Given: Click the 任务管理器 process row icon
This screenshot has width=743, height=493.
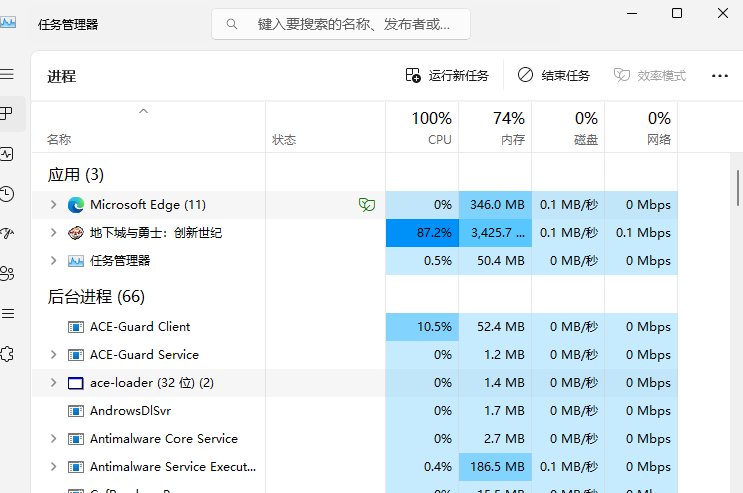Looking at the screenshot, I should coord(76,261).
